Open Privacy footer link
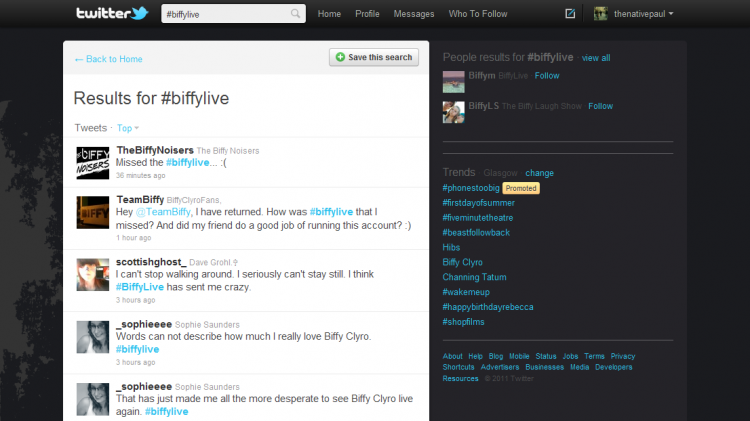Screen dimensions: 750x421 click(x=623, y=356)
